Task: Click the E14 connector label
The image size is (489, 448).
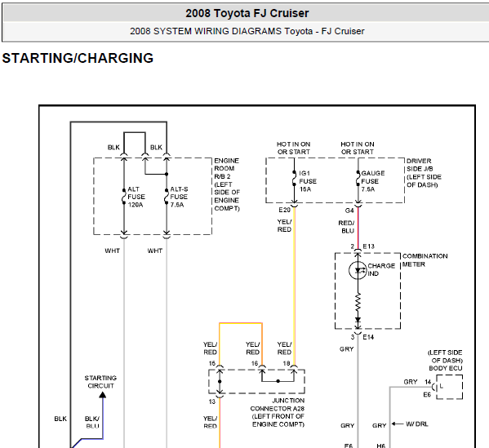Action: click(x=368, y=337)
